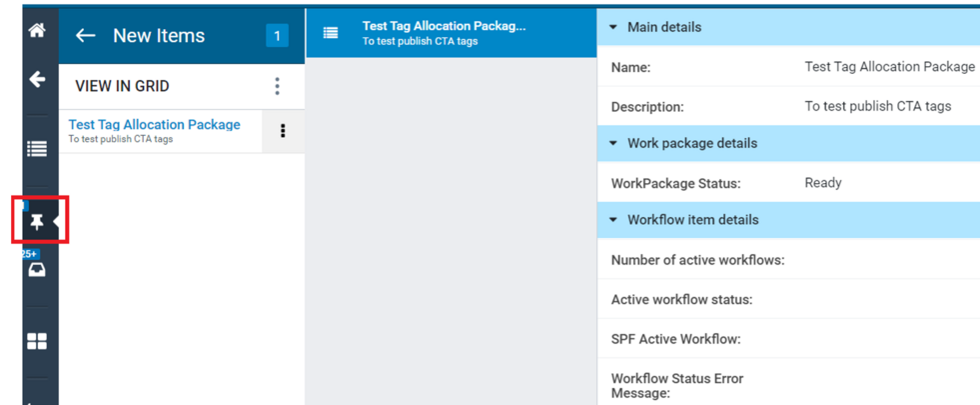
Task: Open Test Tag Allocation Package row options
Action: (x=283, y=131)
